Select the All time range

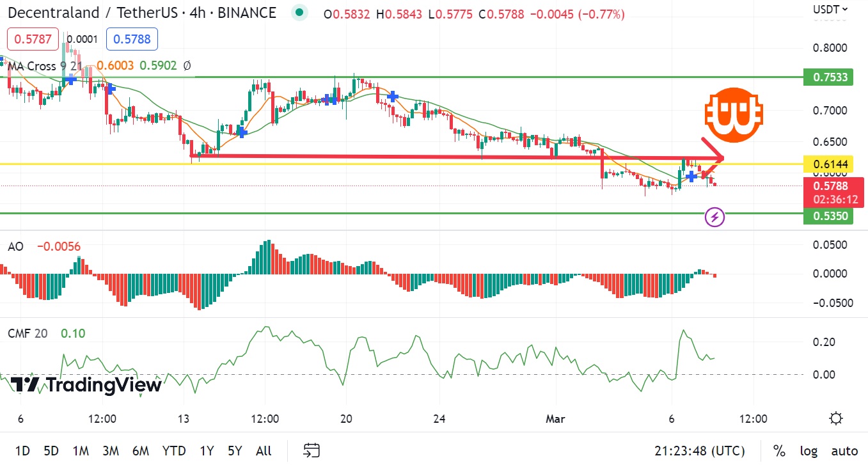point(264,451)
